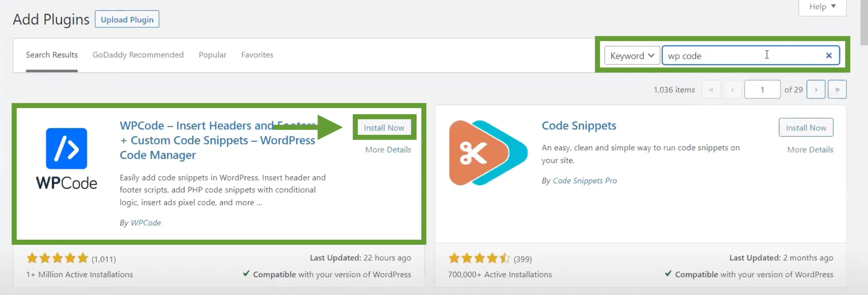This screenshot has width=868, height=295.
Task: View More Details for Code Snippets
Action: click(810, 150)
